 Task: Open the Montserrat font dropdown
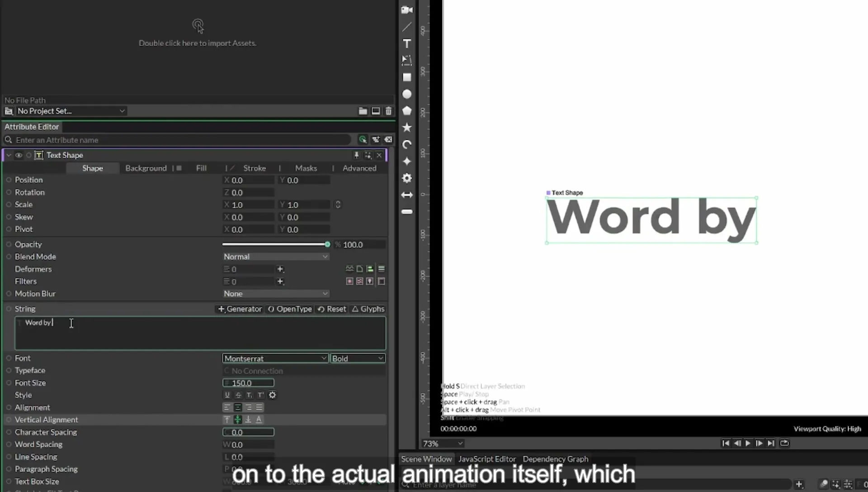point(275,358)
